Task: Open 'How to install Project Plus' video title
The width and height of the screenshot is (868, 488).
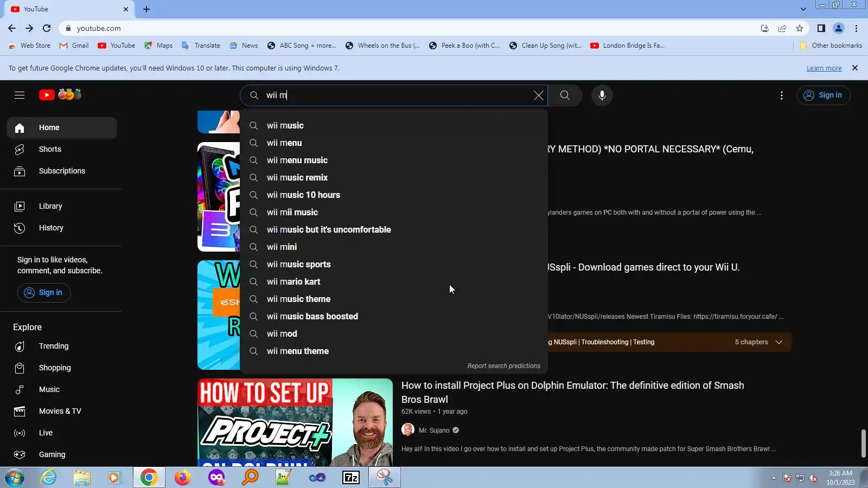Action: coord(572,393)
